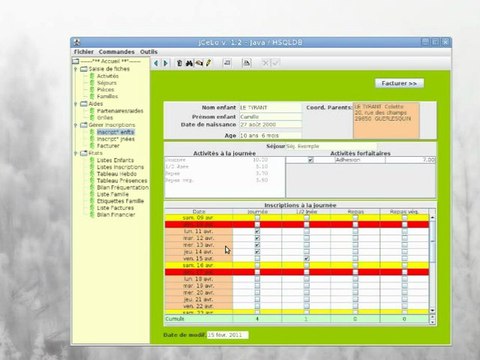Viewport: 480px width, 360px height.
Task: Click the green icon beside Partenaires/aides
Action: click(x=92, y=111)
